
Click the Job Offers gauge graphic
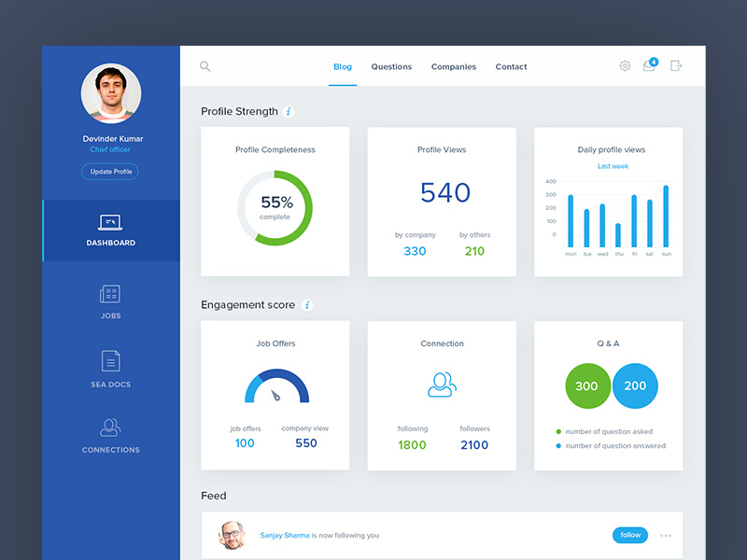pyautogui.click(x=276, y=386)
